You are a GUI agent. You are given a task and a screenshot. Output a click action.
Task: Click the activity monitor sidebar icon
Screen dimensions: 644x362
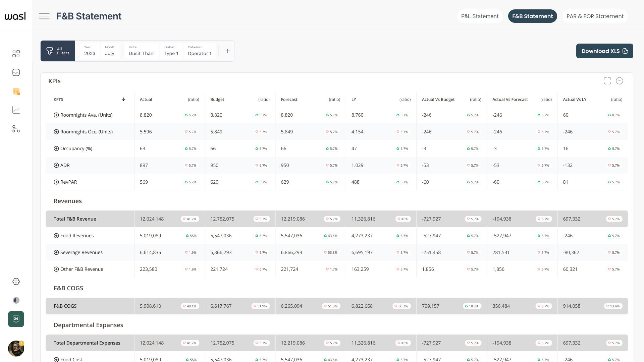click(16, 72)
